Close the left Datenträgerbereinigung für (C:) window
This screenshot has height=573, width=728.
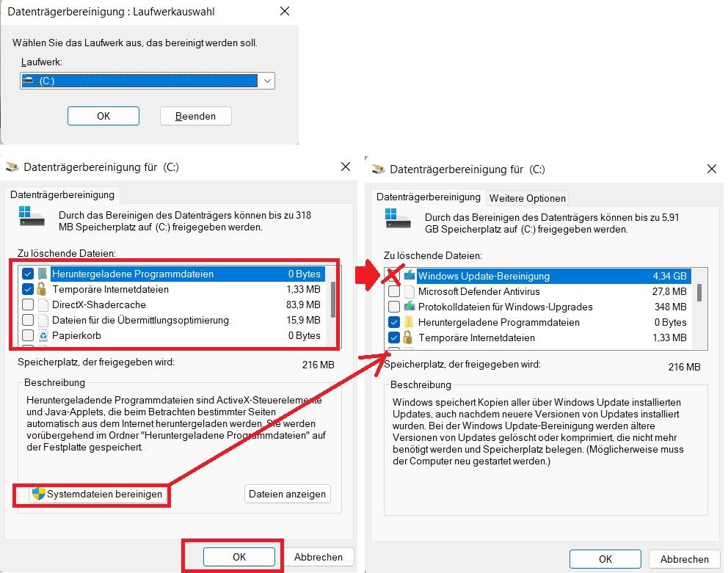click(x=346, y=167)
